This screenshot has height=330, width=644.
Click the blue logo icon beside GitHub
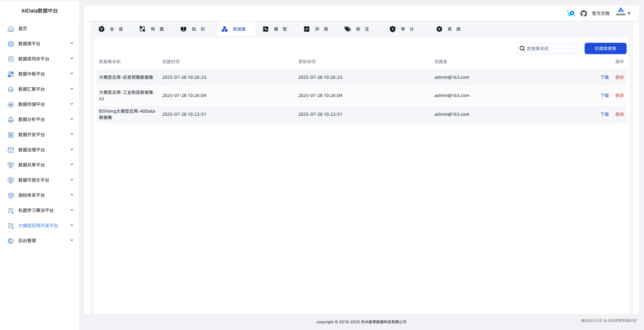click(x=571, y=13)
